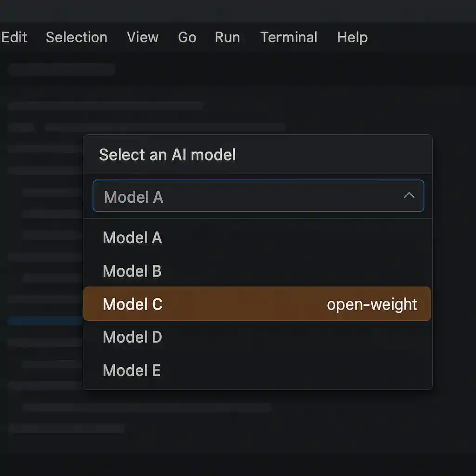Click the Model A combo box field
Viewport: 476px width, 476px height.
(258, 196)
